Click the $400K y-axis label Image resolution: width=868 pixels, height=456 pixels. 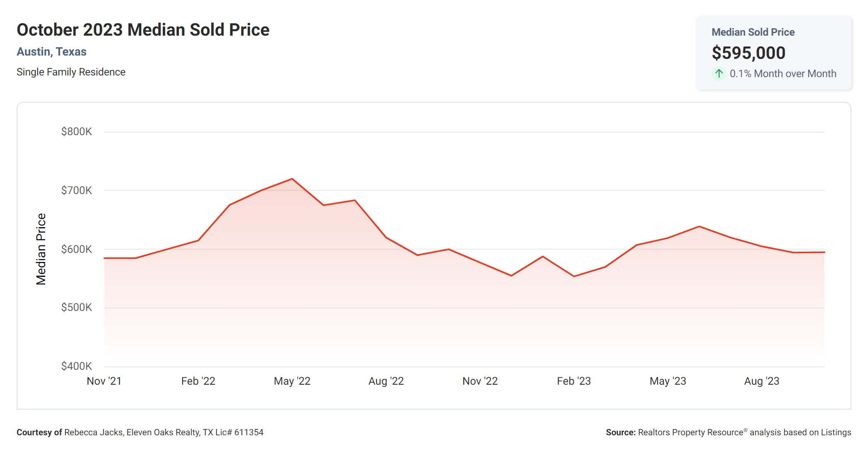[x=77, y=366]
